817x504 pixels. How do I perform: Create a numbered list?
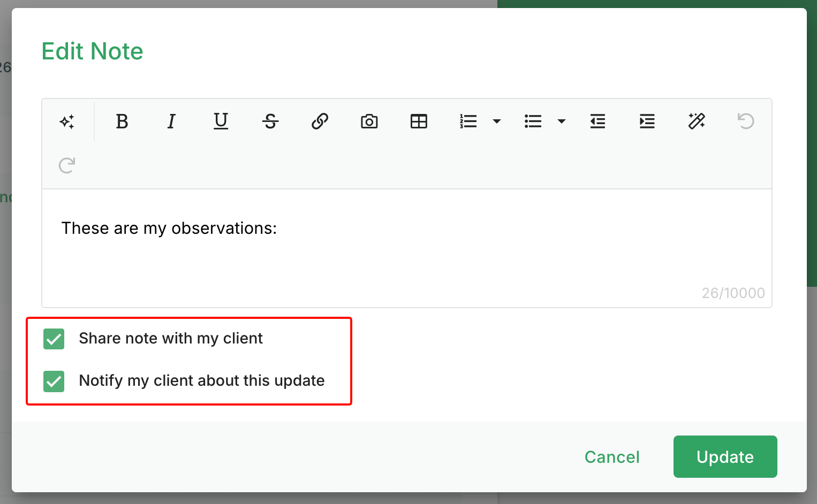pos(468,121)
